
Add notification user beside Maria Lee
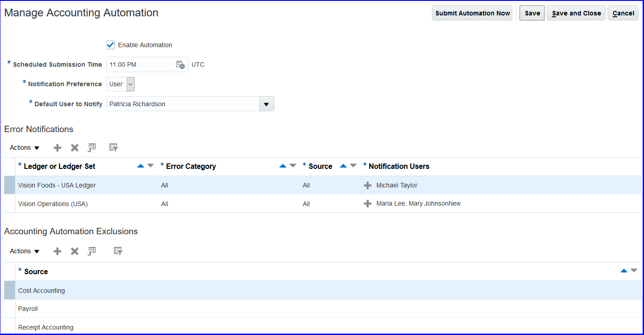[x=367, y=204]
